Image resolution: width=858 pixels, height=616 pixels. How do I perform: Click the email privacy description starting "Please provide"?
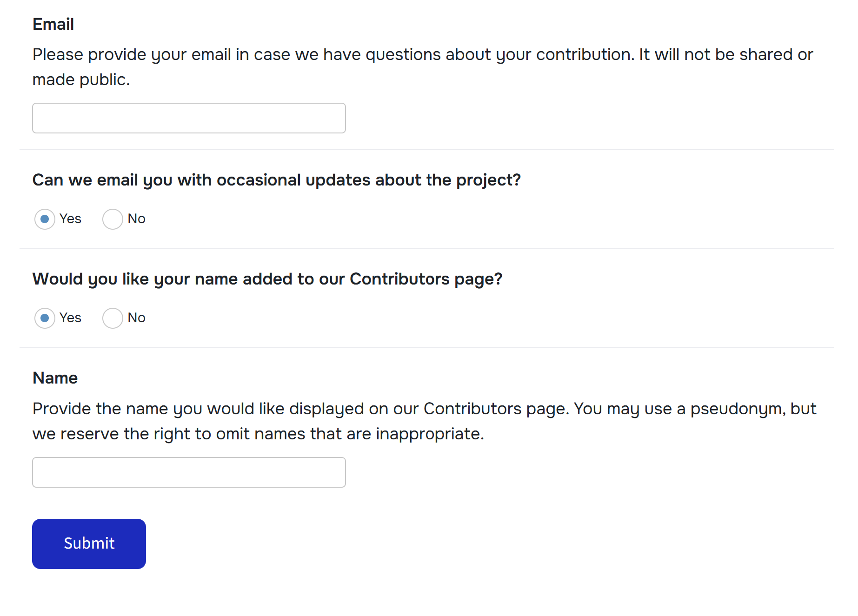(422, 55)
